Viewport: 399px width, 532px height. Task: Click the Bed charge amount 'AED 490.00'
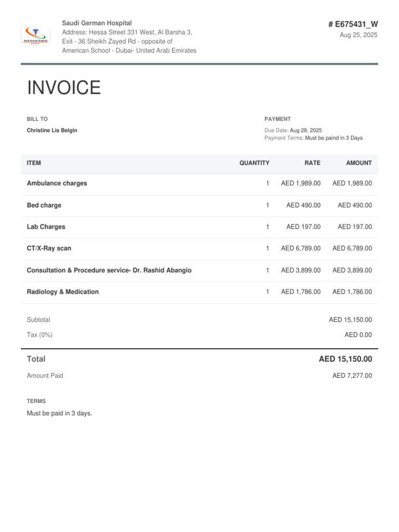point(355,205)
